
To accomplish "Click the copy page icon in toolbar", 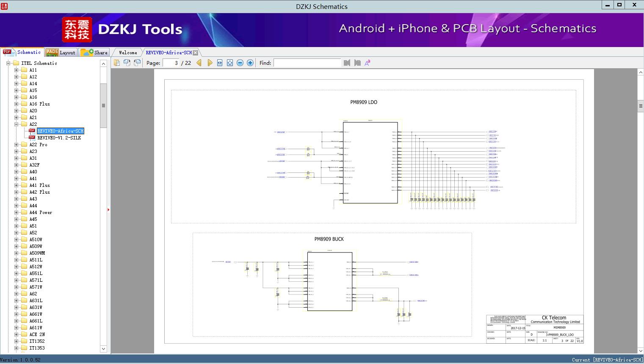I will 116,63.
